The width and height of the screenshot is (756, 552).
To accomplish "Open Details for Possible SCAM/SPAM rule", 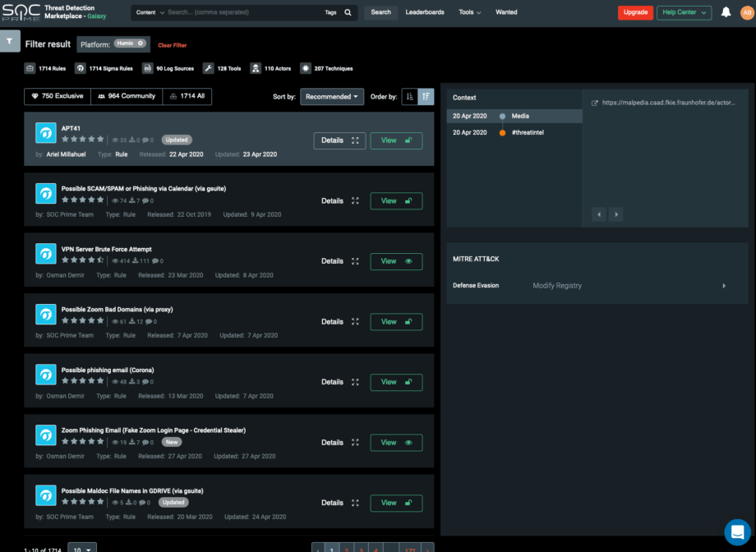I will click(339, 201).
